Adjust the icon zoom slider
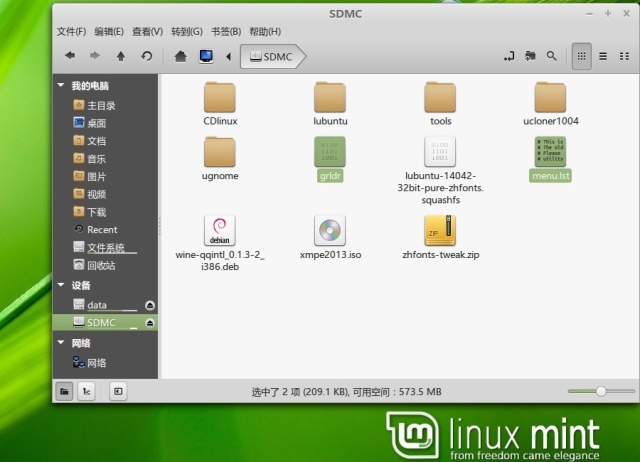The width and height of the screenshot is (640, 462). [x=601, y=391]
